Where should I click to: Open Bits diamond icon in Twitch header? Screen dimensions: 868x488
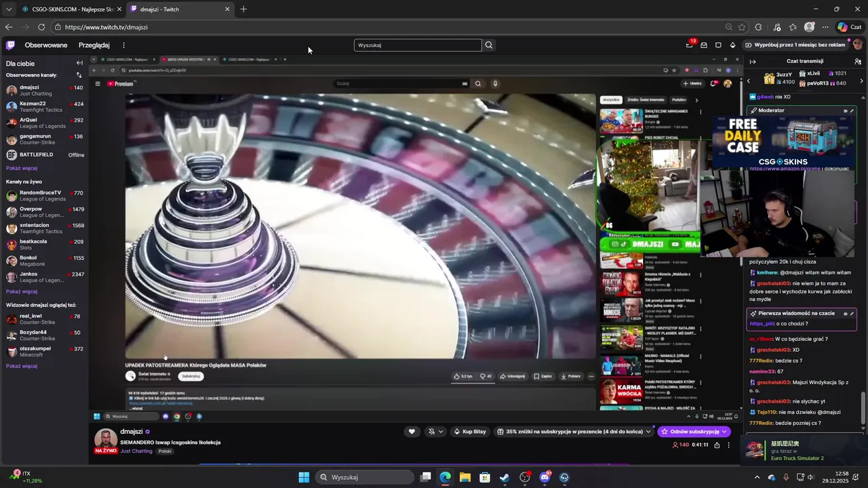[732, 45]
